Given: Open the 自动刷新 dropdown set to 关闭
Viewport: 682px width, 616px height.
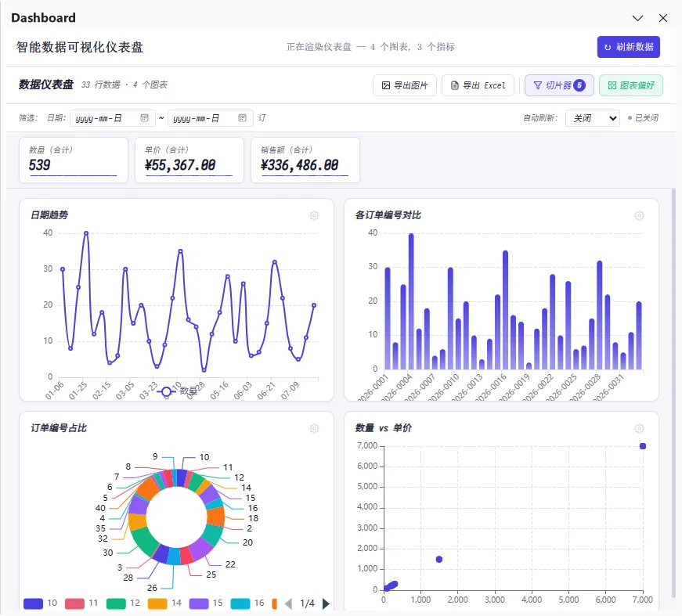Looking at the screenshot, I should tap(593, 118).
